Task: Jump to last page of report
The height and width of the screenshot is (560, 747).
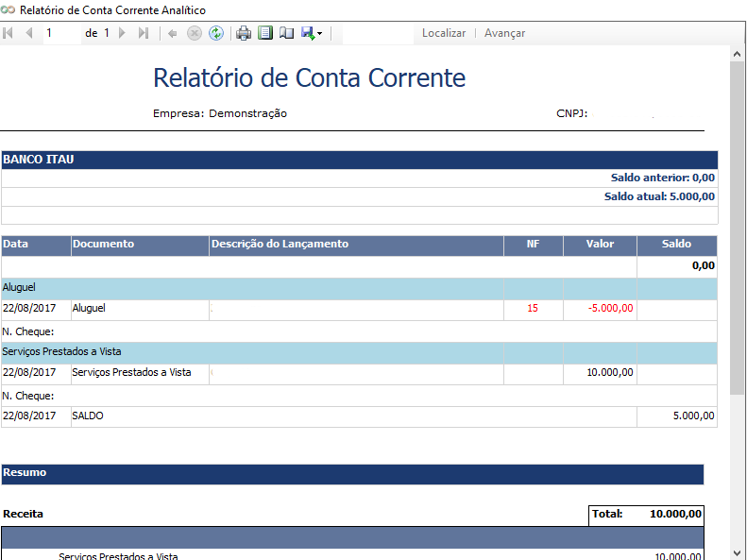Action: (x=144, y=33)
